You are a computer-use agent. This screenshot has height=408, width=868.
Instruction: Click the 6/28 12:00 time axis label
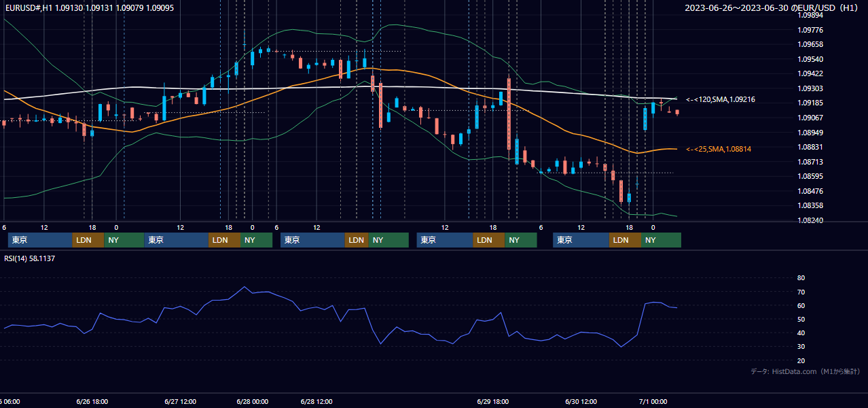click(317, 401)
